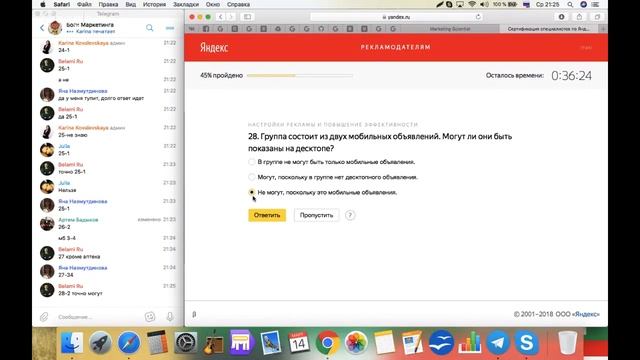This screenshot has height=360, width=640.
Task: Open Calendar from the Dock
Action: [299, 343]
